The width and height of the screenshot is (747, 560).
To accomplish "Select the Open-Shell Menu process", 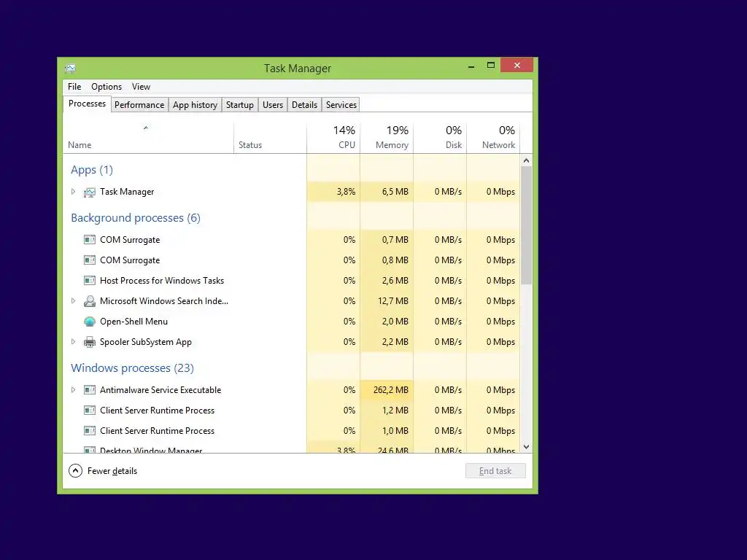I will point(292,322).
